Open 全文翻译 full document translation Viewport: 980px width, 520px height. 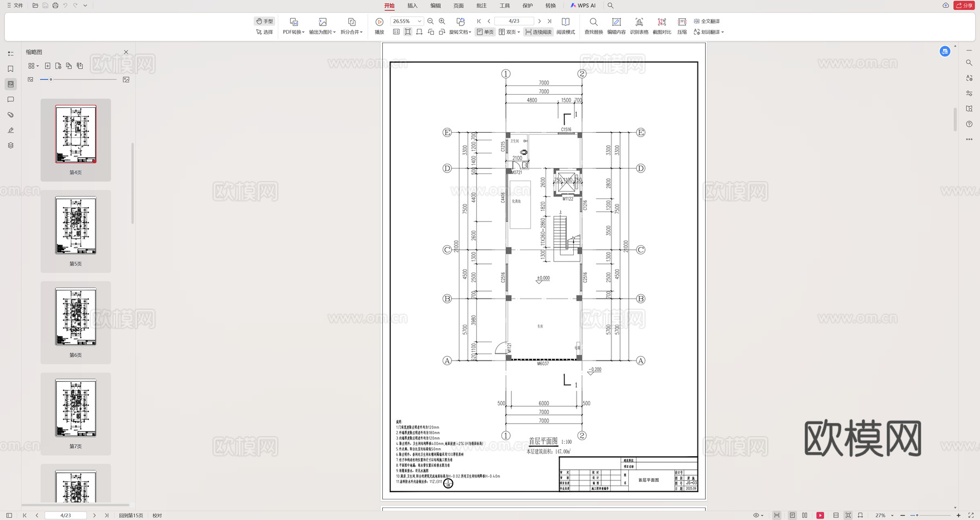[x=709, y=21]
